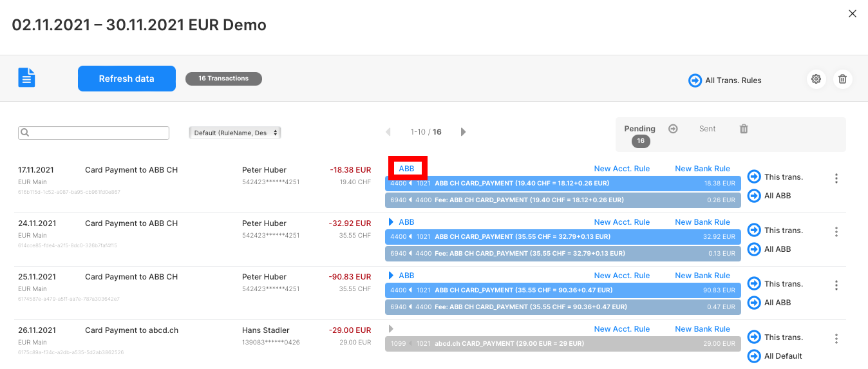The height and width of the screenshot is (369, 868).
Task: Click the Refresh data button
Action: coord(127,79)
